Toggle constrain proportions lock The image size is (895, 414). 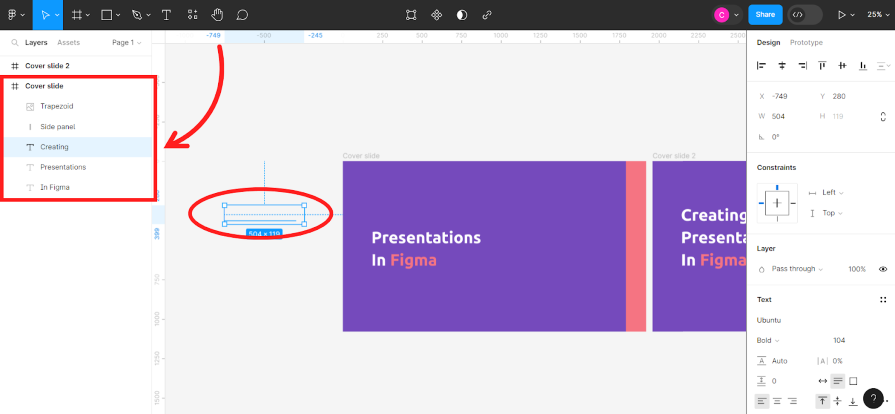tap(883, 116)
